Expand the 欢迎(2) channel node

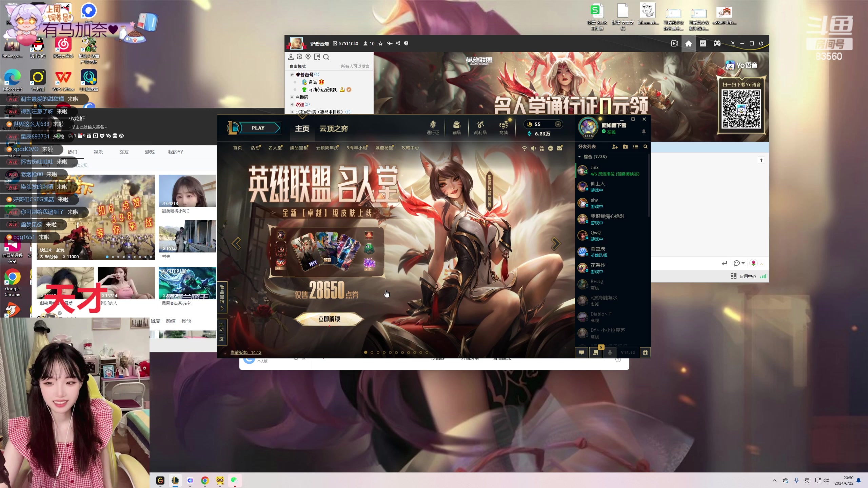[x=292, y=104]
